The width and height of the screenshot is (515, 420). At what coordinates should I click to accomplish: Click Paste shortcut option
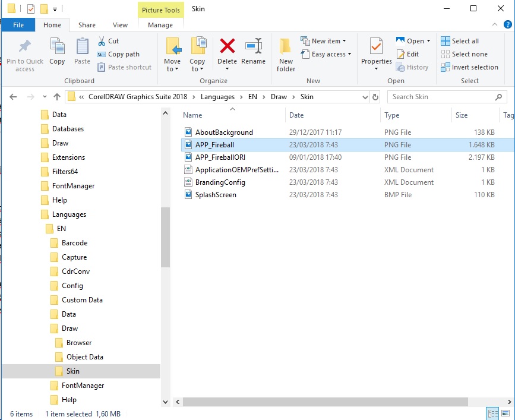coord(125,67)
